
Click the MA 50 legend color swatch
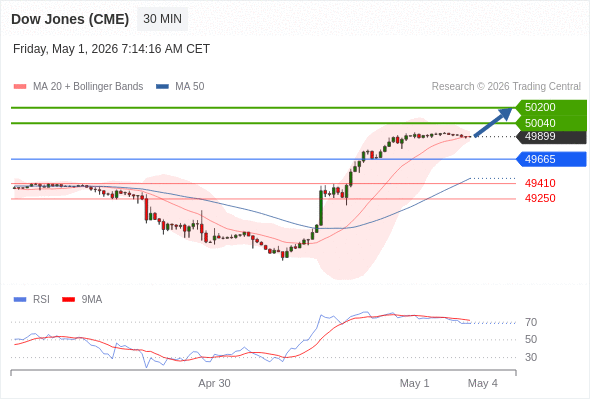tap(162, 87)
